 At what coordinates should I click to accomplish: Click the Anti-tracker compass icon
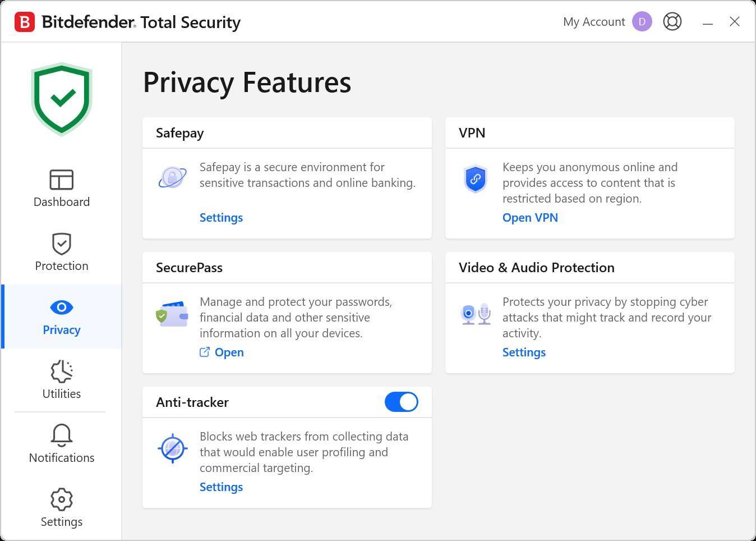coord(172,448)
